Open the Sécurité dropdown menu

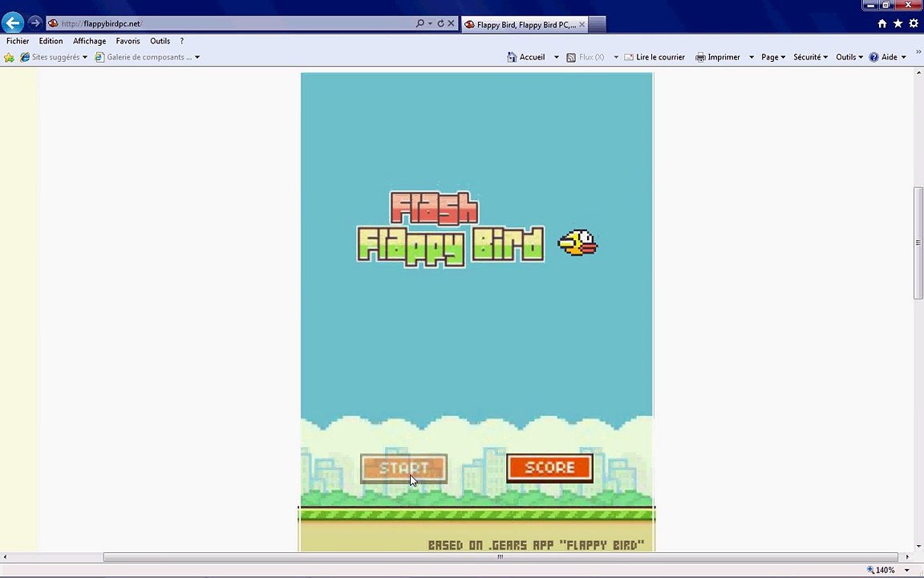(x=810, y=57)
